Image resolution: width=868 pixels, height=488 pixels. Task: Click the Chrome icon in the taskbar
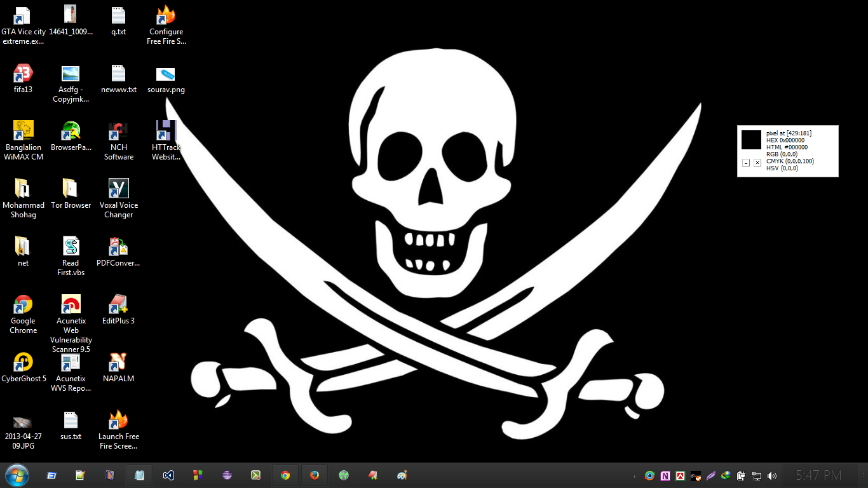(x=285, y=475)
